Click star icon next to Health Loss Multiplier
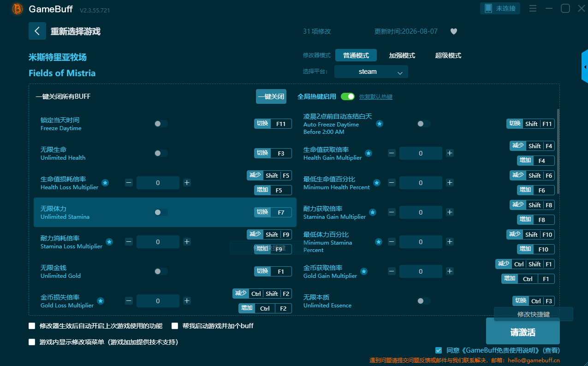Image resolution: width=588 pixels, height=366 pixels. [105, 183]
